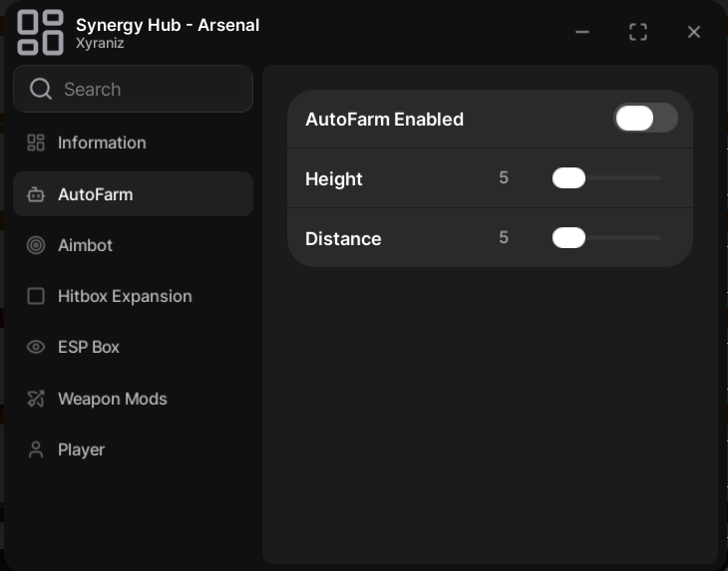Click the AutoFarm Enabled label
728x571 pixels.
point(384,120)
